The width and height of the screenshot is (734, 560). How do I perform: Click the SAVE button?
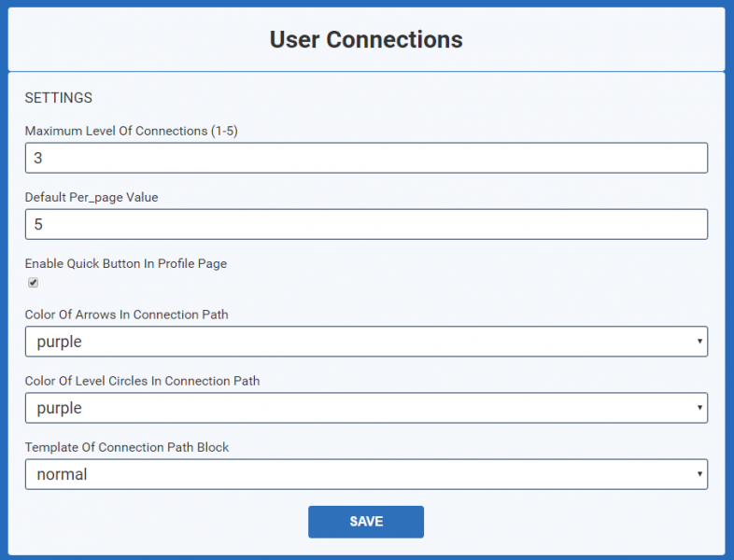coord(366,522)
